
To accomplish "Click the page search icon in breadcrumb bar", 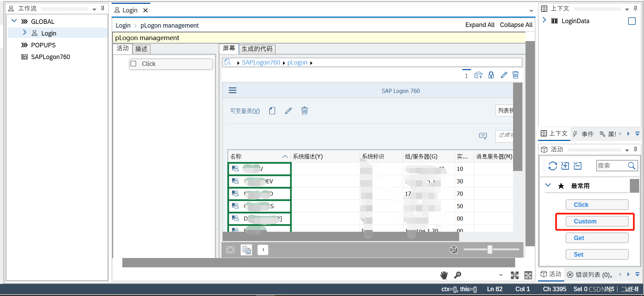I will 228,63.
